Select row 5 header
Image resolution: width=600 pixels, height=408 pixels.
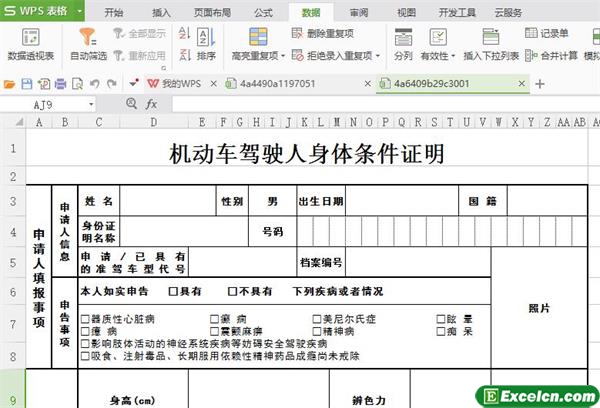[13, 263]
